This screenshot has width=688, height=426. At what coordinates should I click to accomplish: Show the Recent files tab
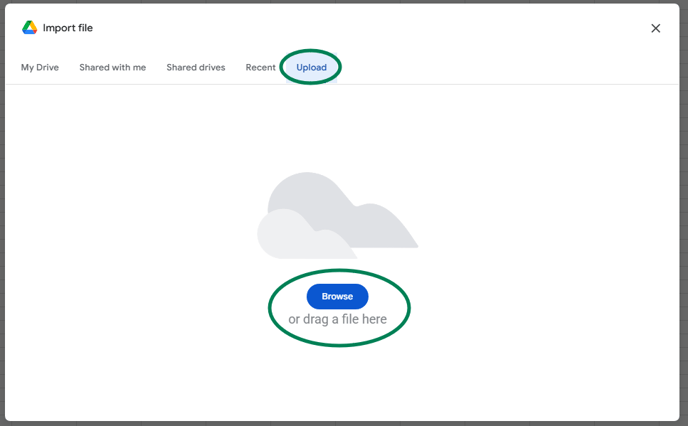pyautogui.click(x=260, y=67)
